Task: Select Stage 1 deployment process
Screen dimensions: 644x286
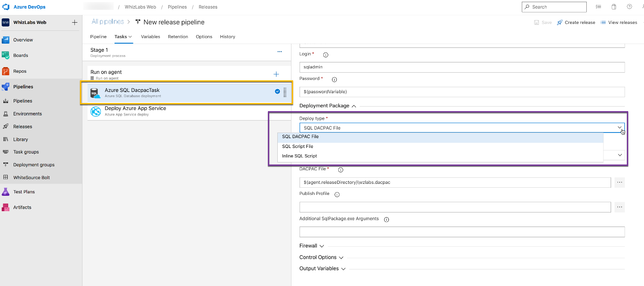Action: (187, 53)
